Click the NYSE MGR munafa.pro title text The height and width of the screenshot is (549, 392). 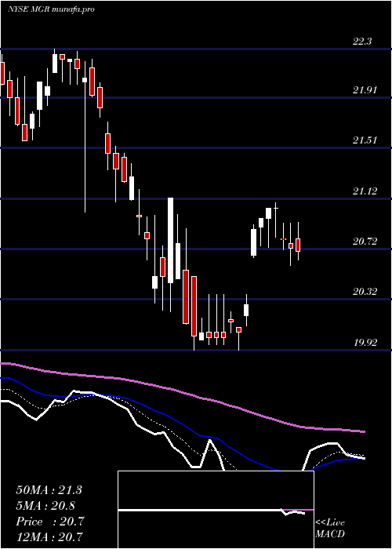(51, 9)
